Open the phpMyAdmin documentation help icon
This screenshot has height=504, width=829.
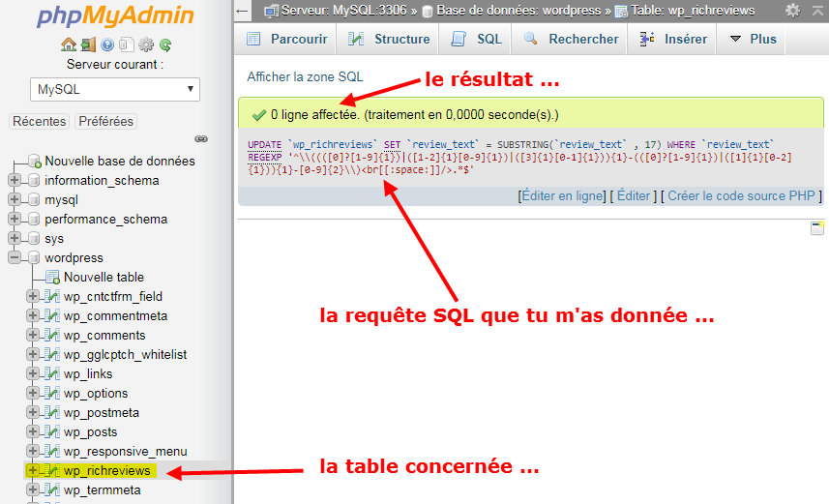pyautogui.click(x=107, y=44)
